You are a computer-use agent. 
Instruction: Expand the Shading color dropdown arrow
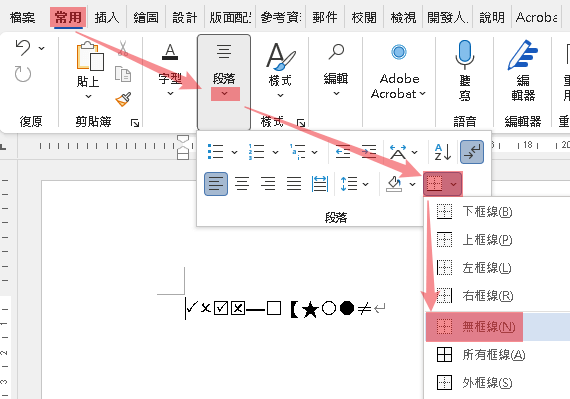pyautogui.click(x=413, y=184)
